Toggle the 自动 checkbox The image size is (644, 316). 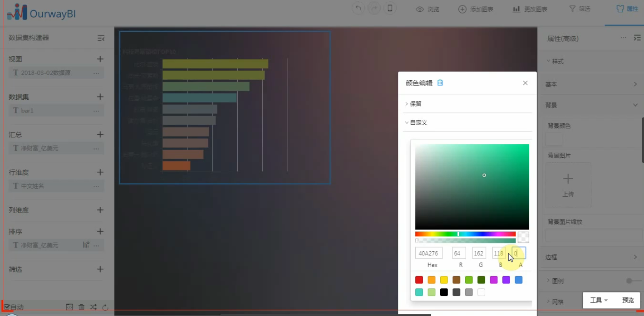[x=7, y=307]
